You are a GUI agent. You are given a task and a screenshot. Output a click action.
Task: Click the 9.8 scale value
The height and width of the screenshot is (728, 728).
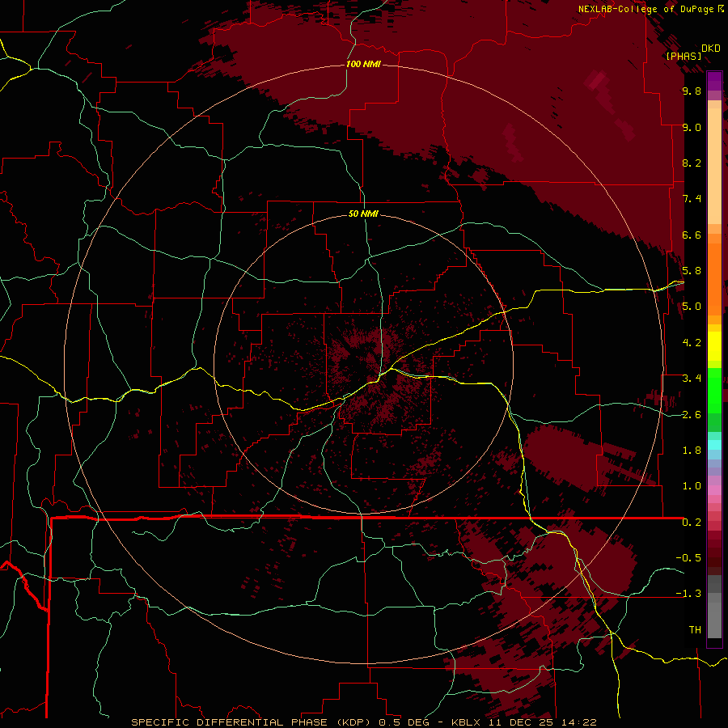coord(692,91)
